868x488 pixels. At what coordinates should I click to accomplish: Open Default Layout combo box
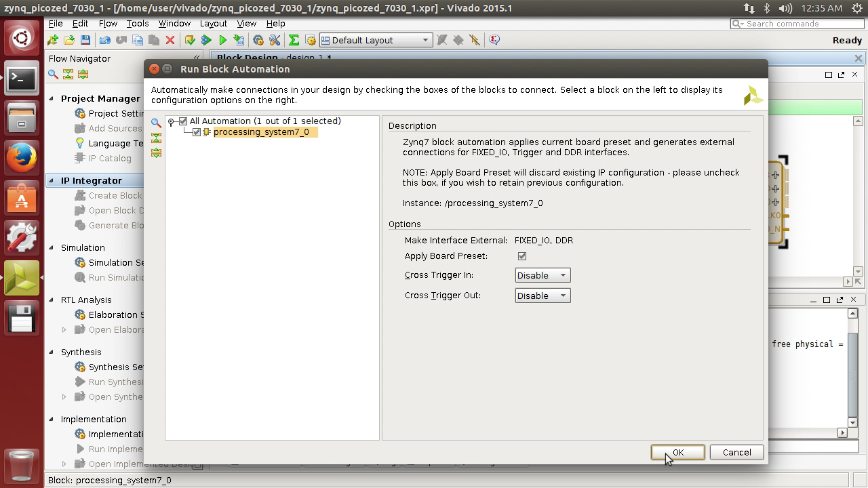(375, 40)
